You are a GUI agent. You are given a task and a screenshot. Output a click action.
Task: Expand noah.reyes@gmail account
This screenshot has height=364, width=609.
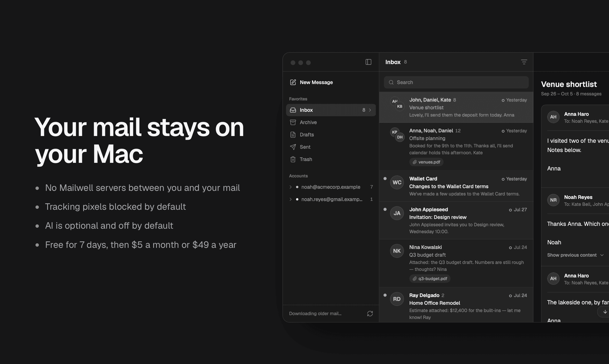(291, 199)
